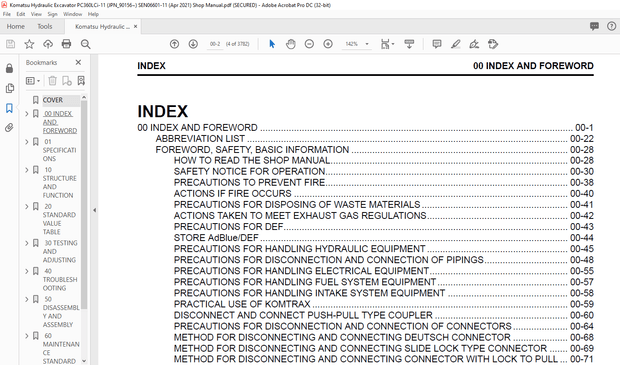620x365 pixels.
Task: Select the Highlight text pen tool
Action: [x=456, y=44]
